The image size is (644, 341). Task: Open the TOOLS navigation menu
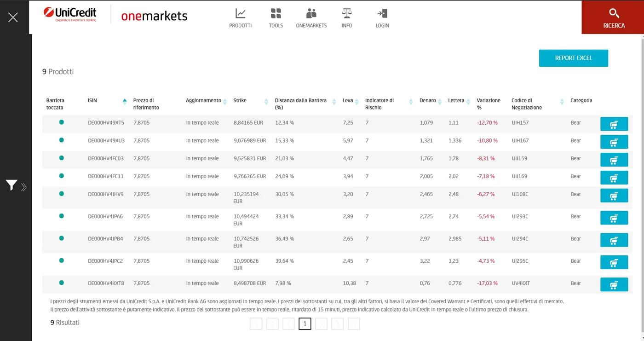point(276,18)
